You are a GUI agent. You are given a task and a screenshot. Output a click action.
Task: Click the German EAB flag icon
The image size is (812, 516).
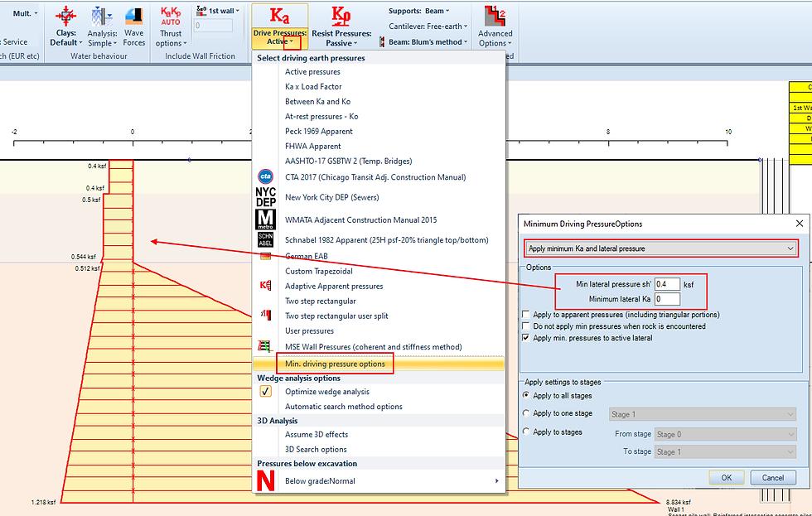coord(266,256)
